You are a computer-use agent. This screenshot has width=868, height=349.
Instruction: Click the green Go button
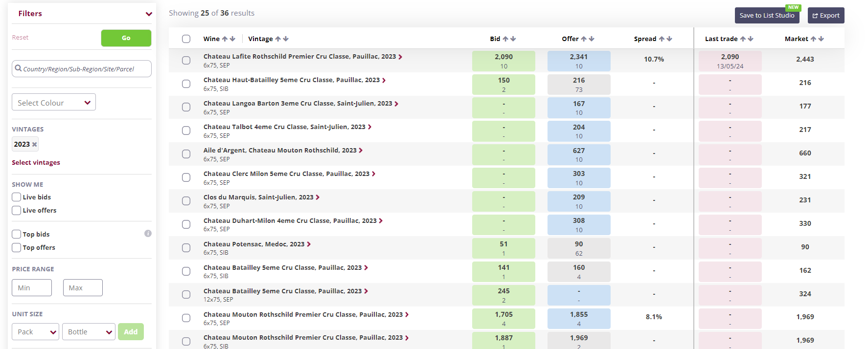(x=126, y=38)
